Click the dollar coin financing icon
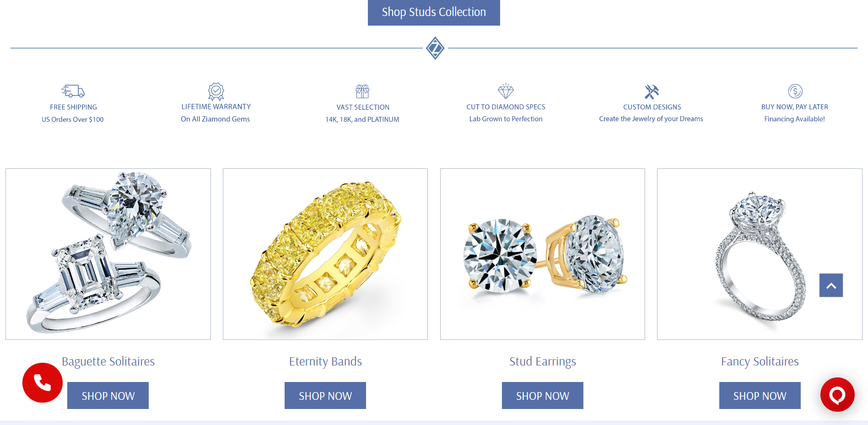This screenshot has height=425, width=868. [x=795, y=91]
